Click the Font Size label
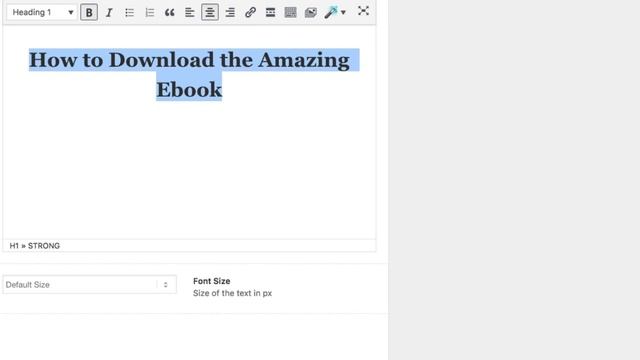Image resolution: width=640 pixels, height=360 pixels. [211, 281]
